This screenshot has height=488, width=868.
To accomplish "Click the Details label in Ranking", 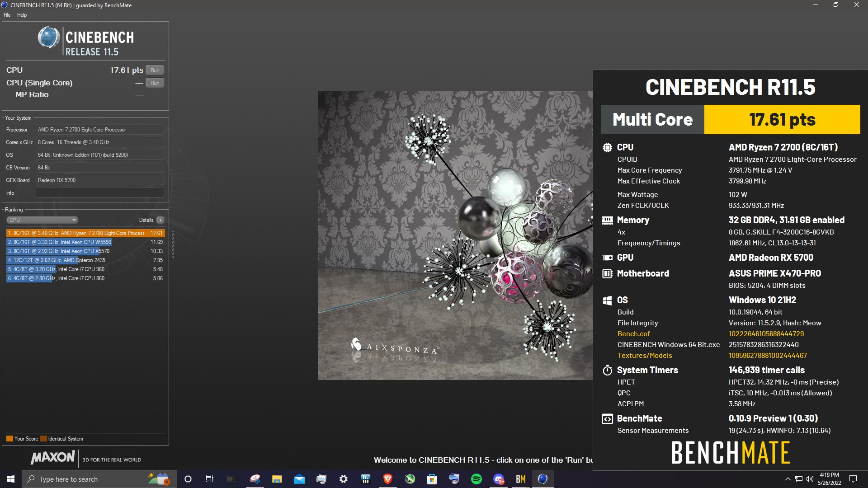I will 146,220.
